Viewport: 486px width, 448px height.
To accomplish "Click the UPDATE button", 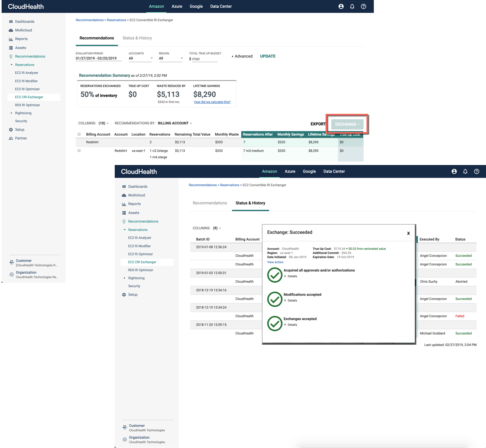I will pyautogui.click(x=267, y=56).
